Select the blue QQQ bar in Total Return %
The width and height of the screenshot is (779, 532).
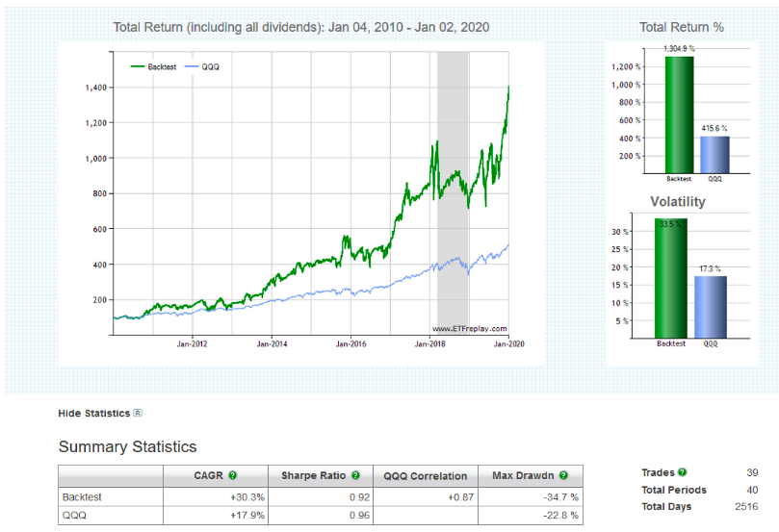(714, 154)
